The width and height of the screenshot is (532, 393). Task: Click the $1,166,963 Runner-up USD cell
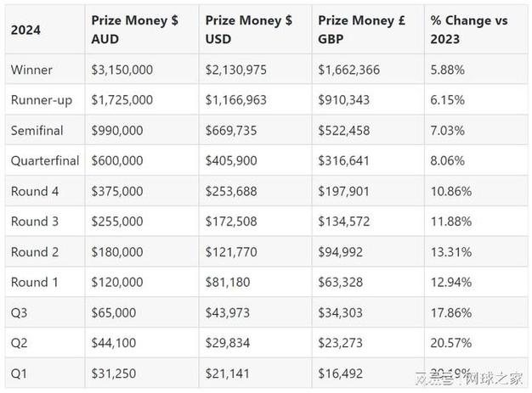[x=236, y=100]
